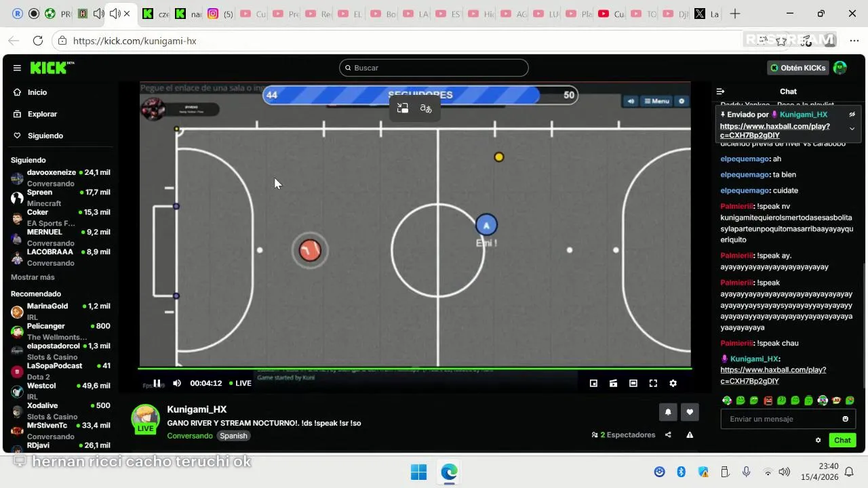Pause the live stream
This screenshot has height=488, width=868.
(157, 383)
